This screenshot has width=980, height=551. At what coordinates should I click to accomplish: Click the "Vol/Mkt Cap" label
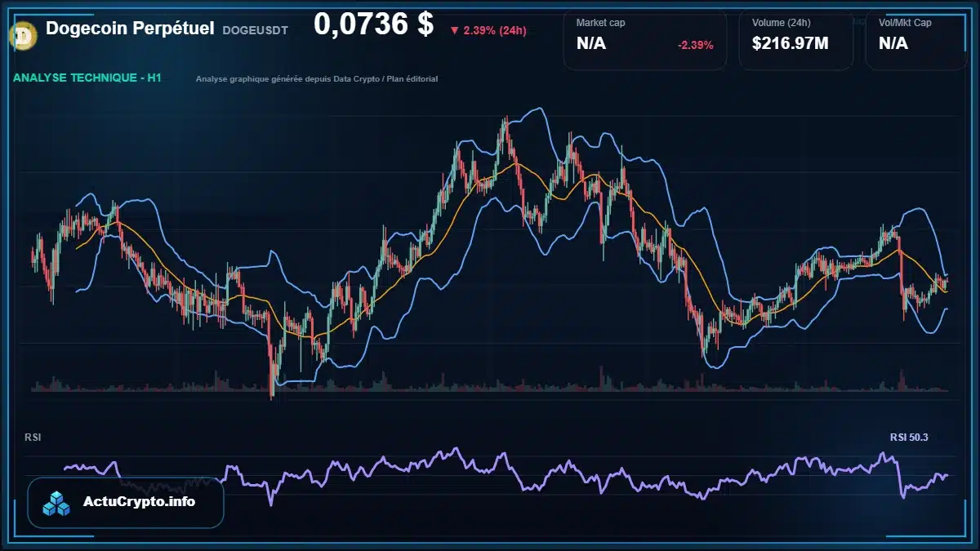(x=905, y=23)
